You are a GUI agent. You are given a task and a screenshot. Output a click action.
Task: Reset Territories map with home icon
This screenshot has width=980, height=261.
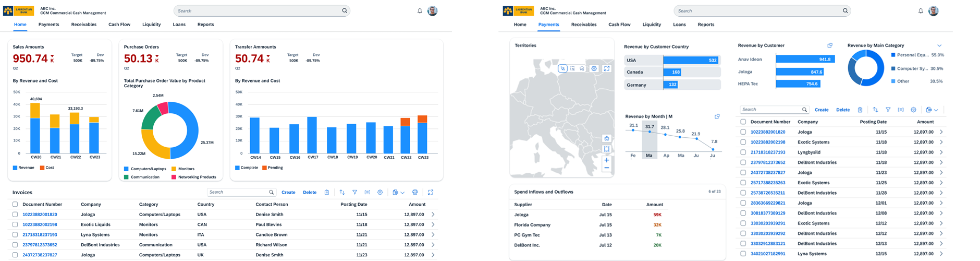607,139
